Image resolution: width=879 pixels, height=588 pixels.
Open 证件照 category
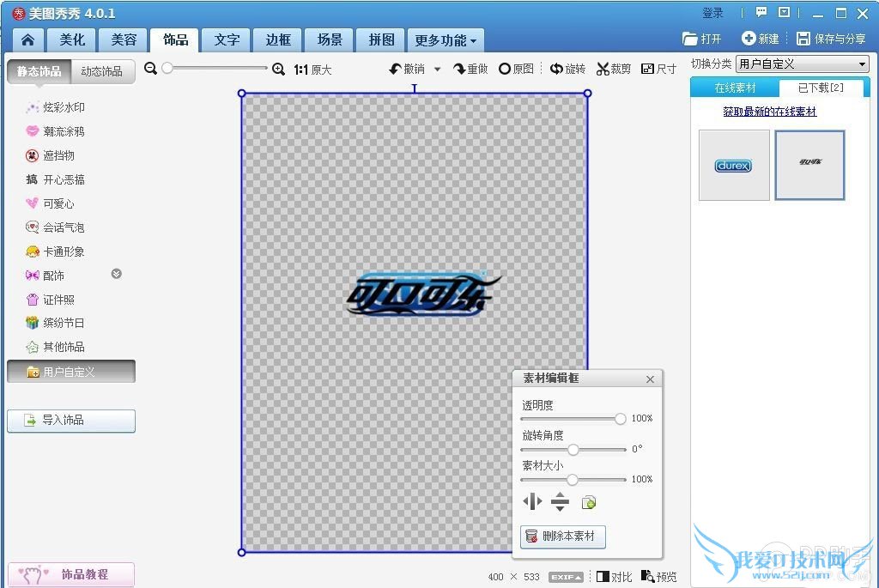click(51, 300)
